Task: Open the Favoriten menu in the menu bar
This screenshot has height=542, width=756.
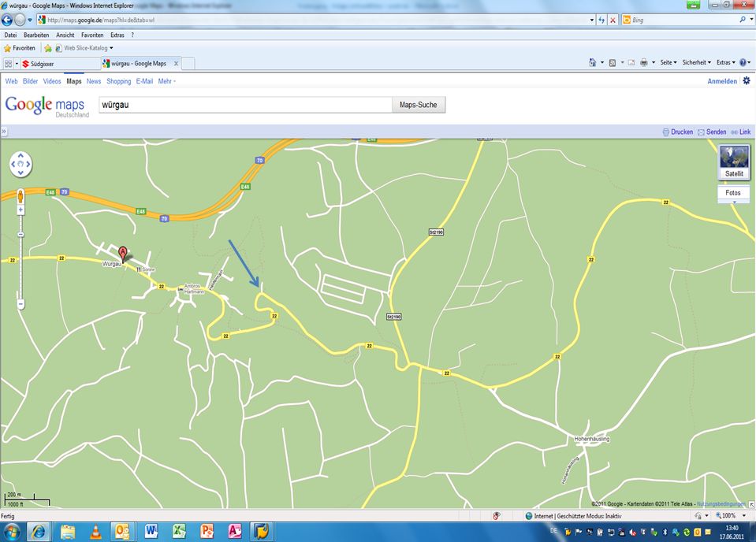Action: [92, 35]
